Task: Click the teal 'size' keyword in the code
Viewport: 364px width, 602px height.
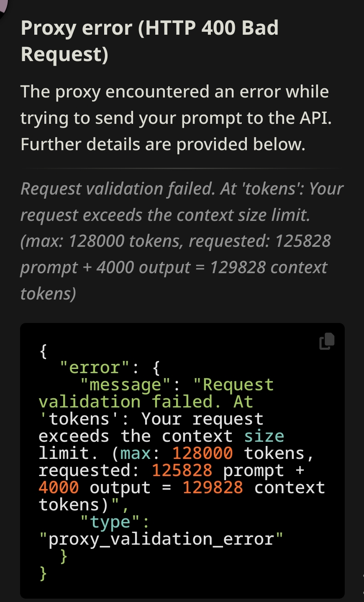Action: [264, 436]
